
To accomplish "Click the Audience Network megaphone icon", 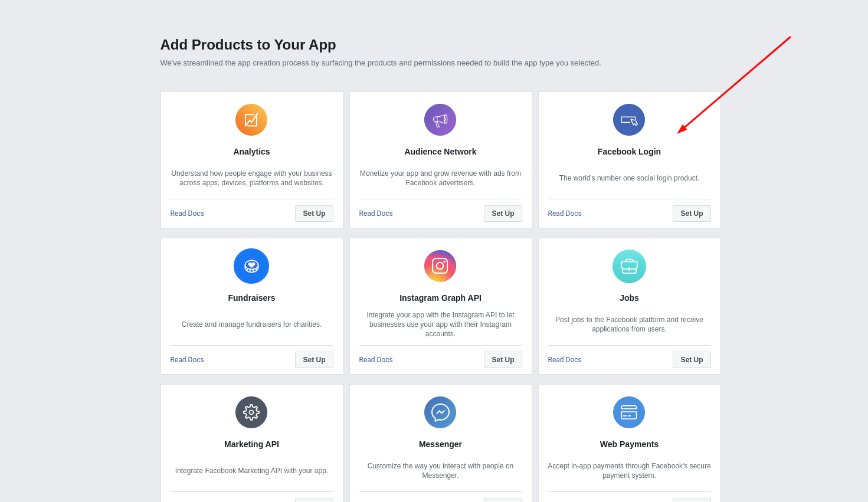I will [440, 120].
